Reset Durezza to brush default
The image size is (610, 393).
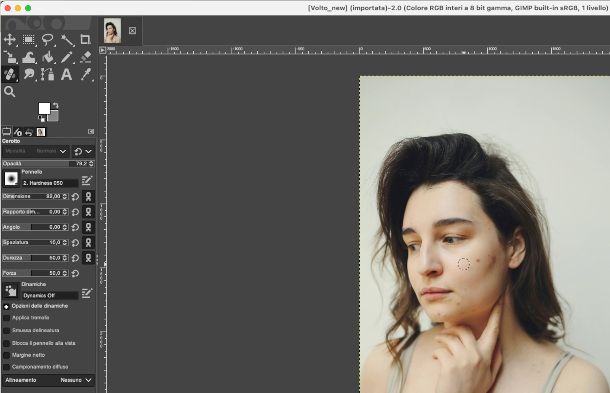75,258
